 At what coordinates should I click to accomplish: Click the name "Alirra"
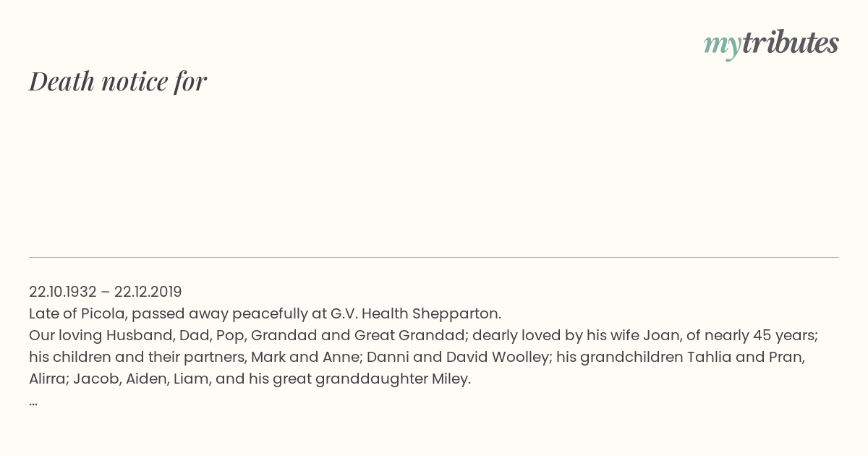pyautogui.click(x=46, y=379)
